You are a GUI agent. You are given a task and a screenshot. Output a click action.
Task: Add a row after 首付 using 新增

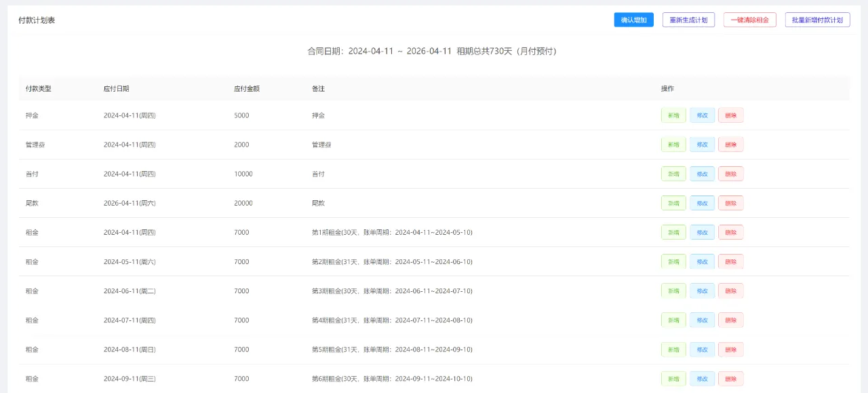coord(673,174)
